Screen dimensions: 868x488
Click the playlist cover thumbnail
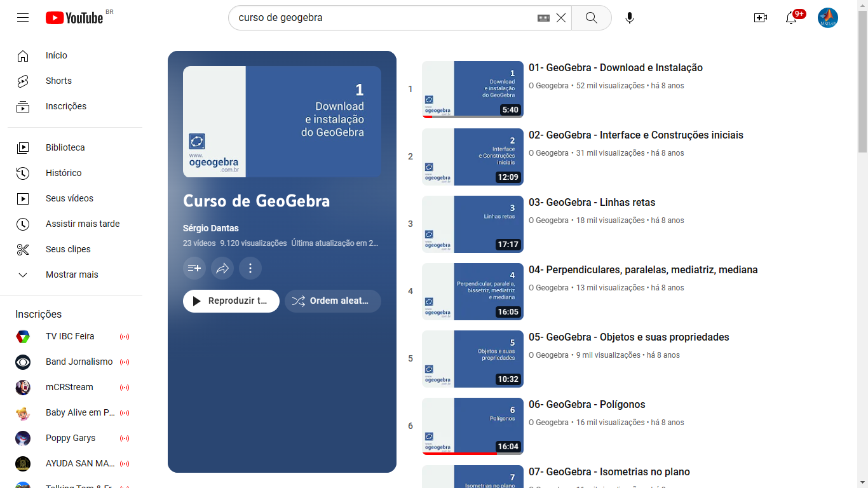tap(282, 121)
